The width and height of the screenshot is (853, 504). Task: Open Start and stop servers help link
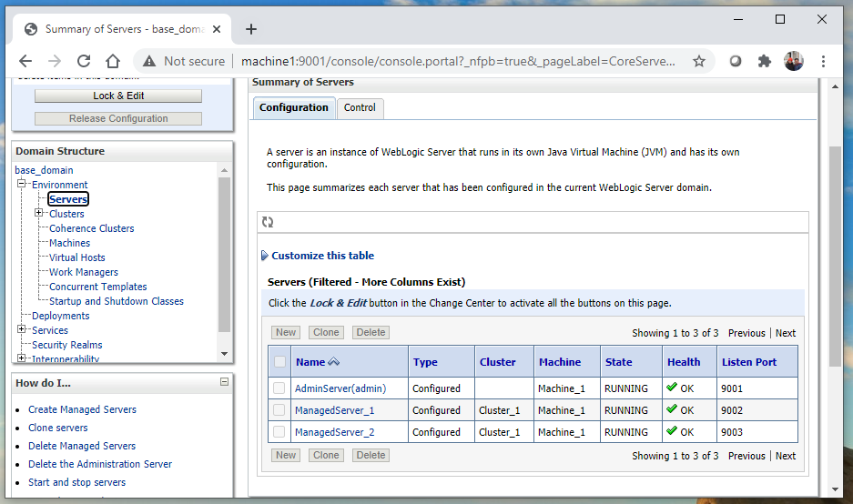pyautogui.click(x=76, y=482)
